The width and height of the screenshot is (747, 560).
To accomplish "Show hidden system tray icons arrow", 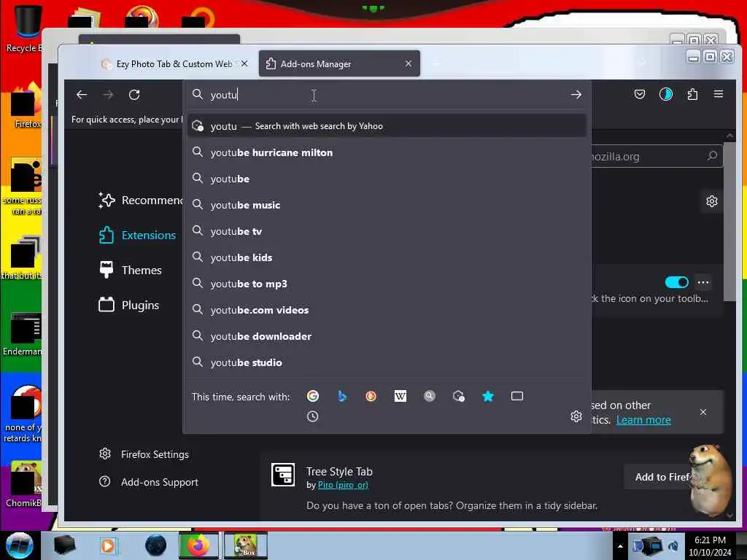I will [x=620, y=546].
